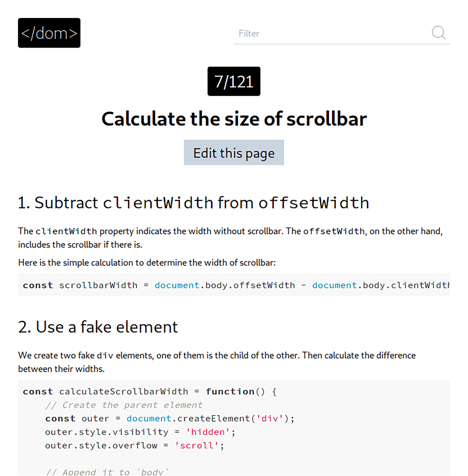Click sentence Here is the simple calculation
The height and width of the screenshot is (476, 468).
tap(147, 263)
